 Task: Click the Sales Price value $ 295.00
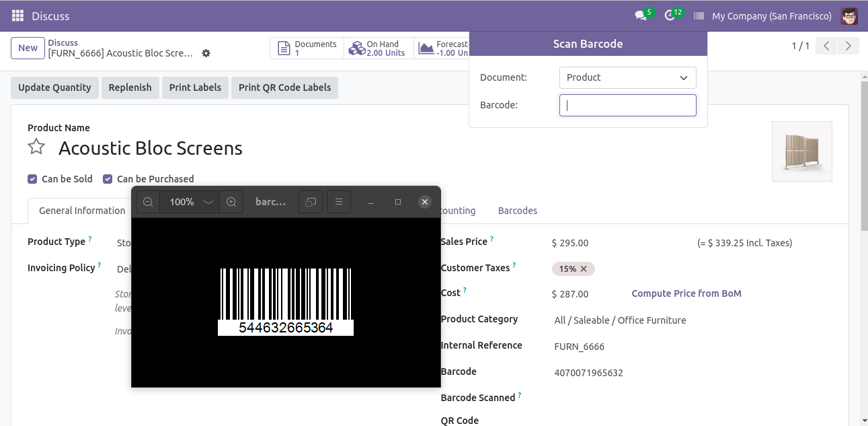pos(570,243)
